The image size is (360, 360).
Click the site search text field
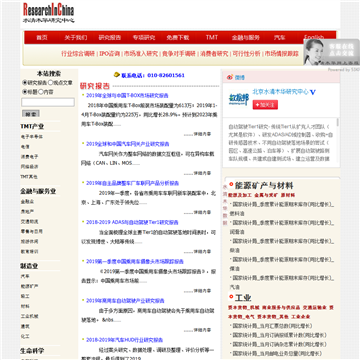coord(48,102)
